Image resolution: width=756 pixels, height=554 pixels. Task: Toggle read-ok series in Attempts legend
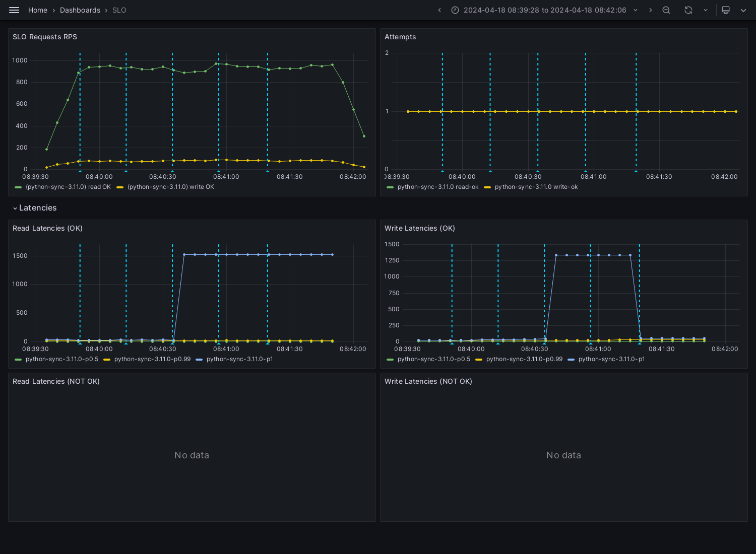pos(438,187)
